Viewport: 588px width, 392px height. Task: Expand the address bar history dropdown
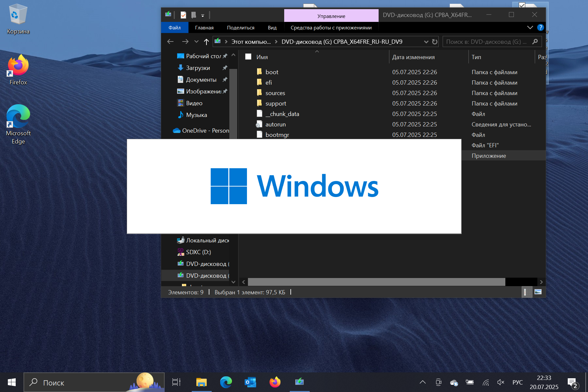tap(426, 41)
